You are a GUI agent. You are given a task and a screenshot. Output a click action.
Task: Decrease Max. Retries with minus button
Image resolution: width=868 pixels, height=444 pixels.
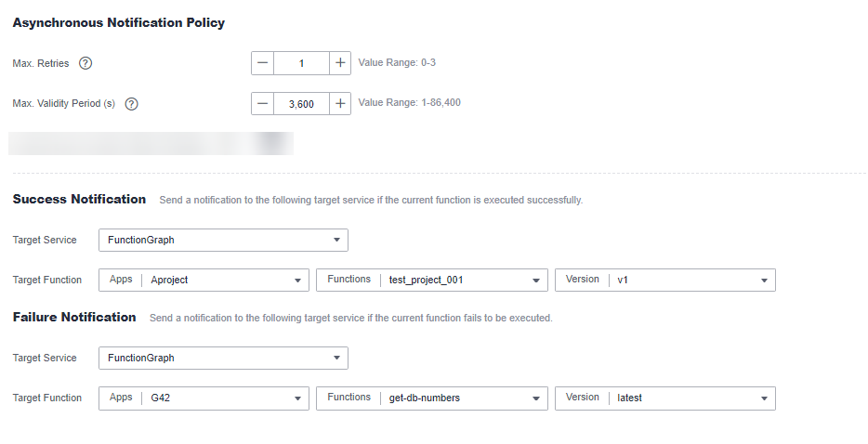pyautogui.click(x=262, y=63)
